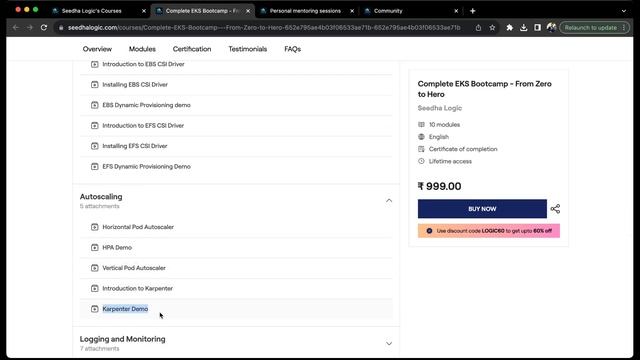Click video icon for Installing EBS CSI Driver
The height and width of the screenshot is (360, 640).
coord(95,84)
